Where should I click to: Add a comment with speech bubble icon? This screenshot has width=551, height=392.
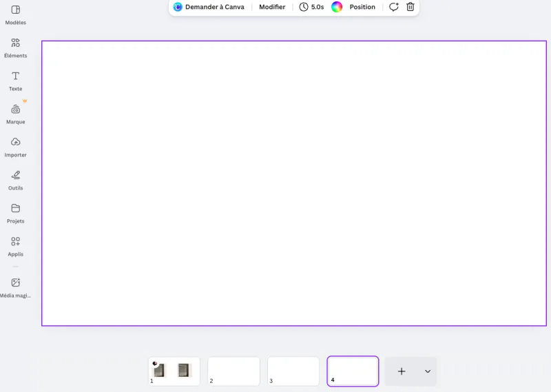coord(393,7)
